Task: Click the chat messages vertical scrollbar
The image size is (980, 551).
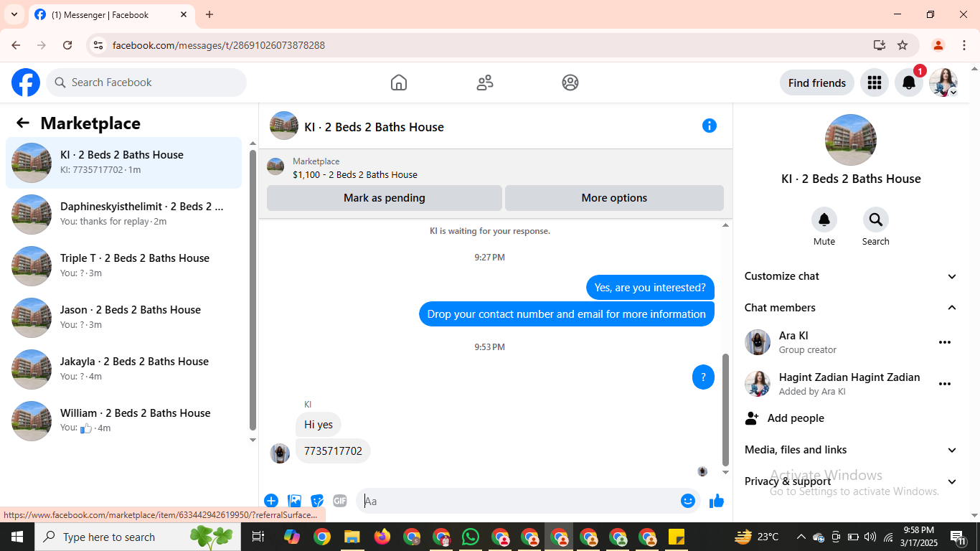Action: tap(725, 409)
